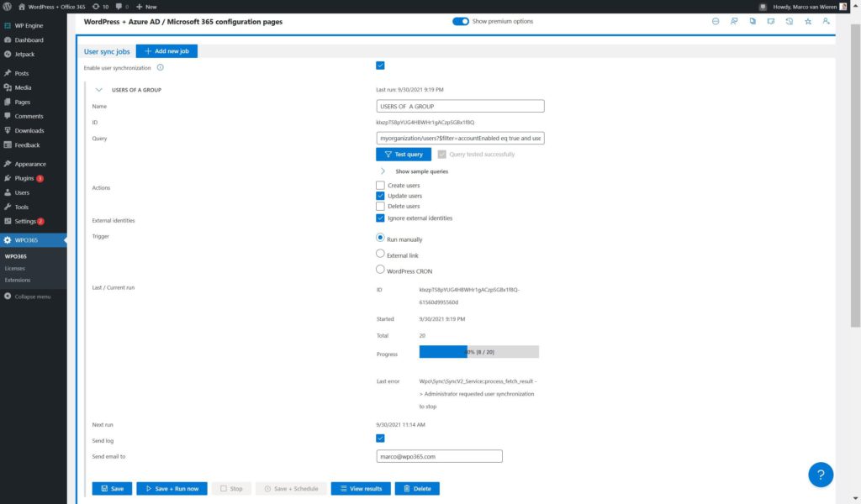Screen dimensions: 861x504
Task: Uncheck the Update users checkbox
Action: click(x=380, y=196)
